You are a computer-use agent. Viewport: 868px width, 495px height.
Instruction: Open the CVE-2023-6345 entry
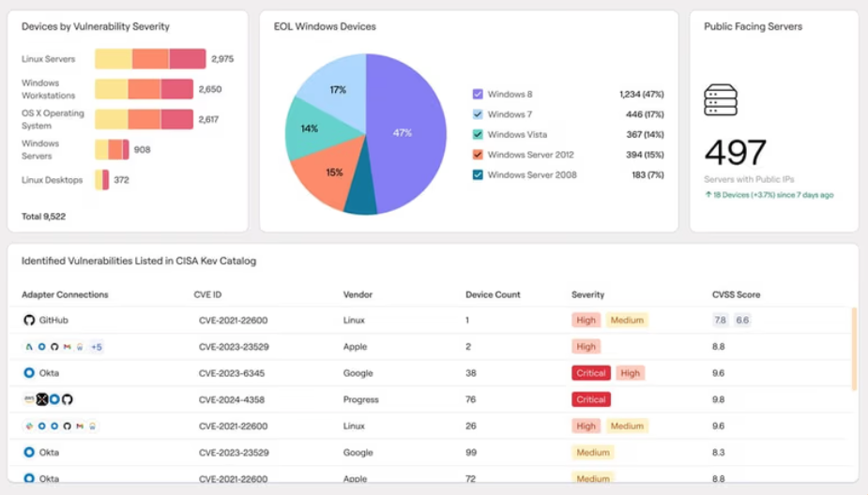pyautogui.click(x=231, y=373)
